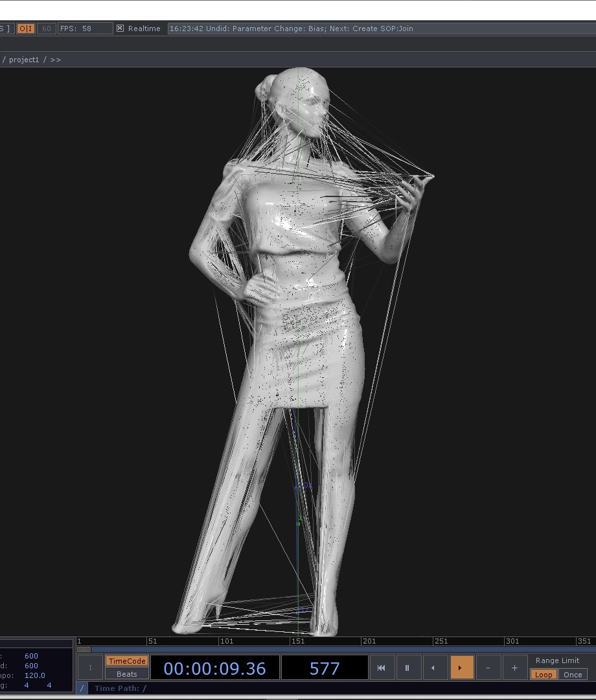Click the FPS: 58 readout
The image size is (596, 700).
(85, 29)
